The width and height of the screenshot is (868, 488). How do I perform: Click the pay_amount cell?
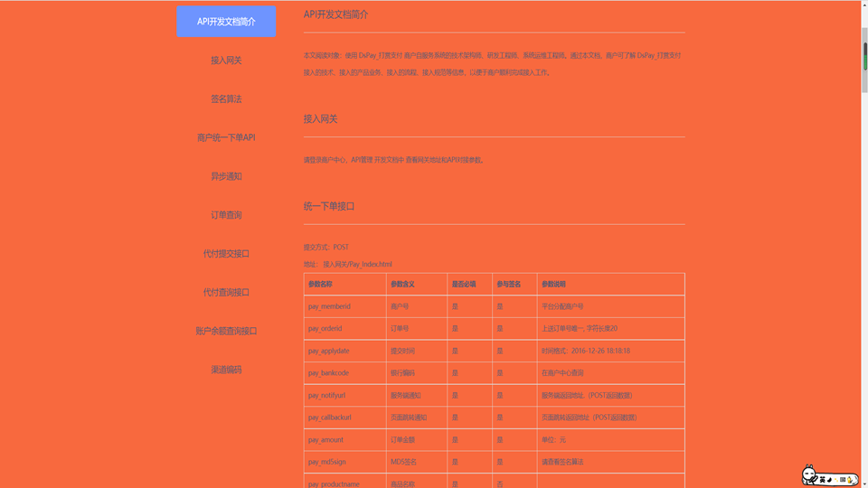[344, 440]
